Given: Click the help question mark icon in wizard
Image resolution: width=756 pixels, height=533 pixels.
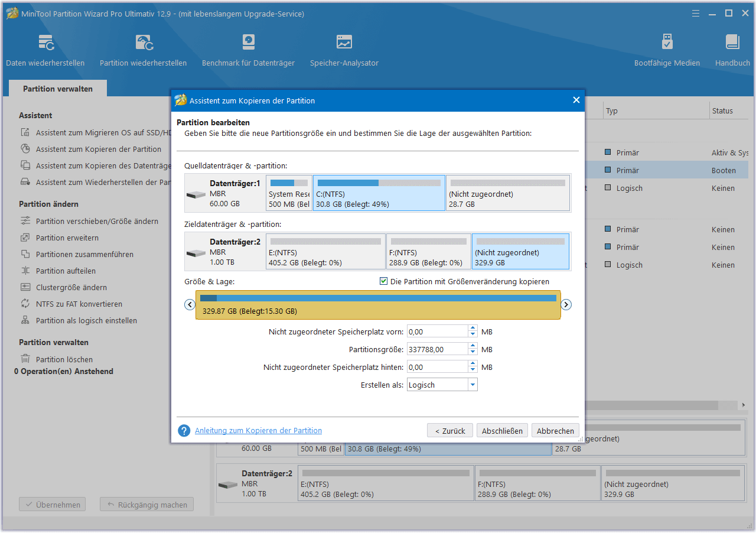Looking at the screenshot, I should point(184,431).
